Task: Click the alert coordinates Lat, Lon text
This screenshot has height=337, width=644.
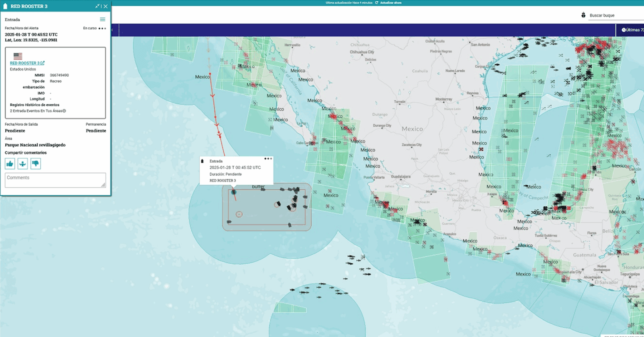Action: point(31,40)
